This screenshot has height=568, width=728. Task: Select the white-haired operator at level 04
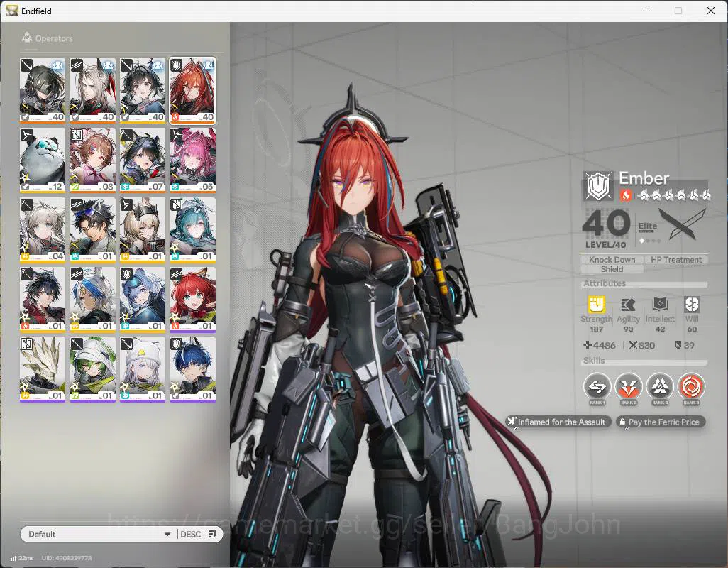pyautogui.click(x=43, y=230)
